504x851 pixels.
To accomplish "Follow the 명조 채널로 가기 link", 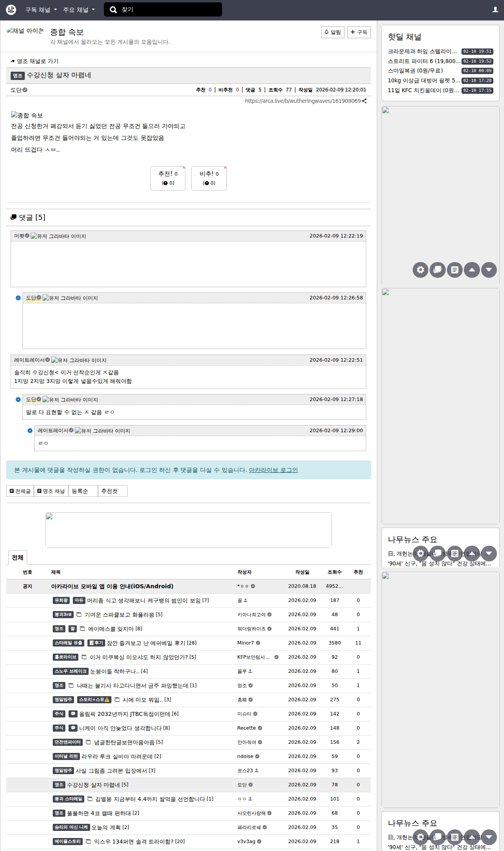I will tap(35, 61).
